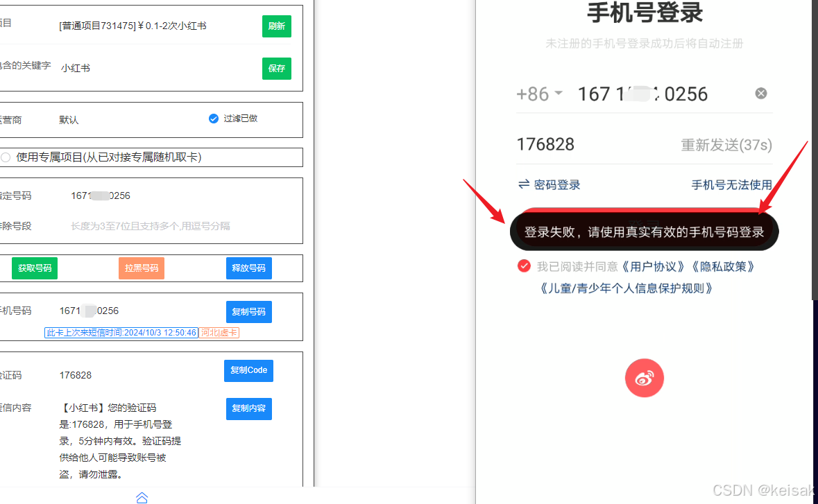Click 重新发送 resend code text

click(x=726, y=145)
